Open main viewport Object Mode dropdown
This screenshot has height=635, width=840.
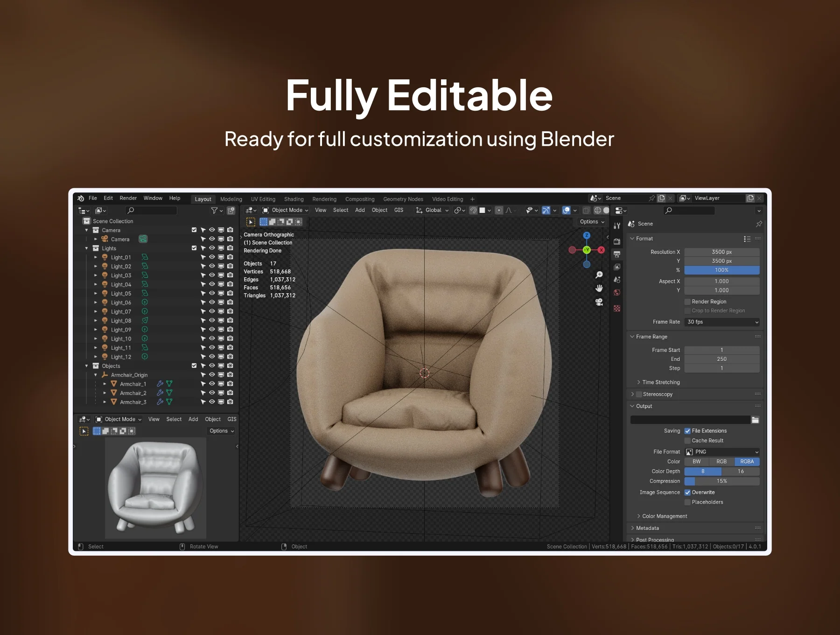(285, 211)
